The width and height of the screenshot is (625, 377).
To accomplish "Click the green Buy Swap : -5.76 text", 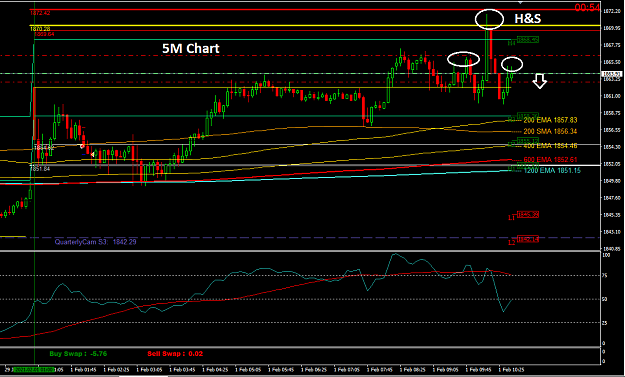I will click(x=78, y=353).
